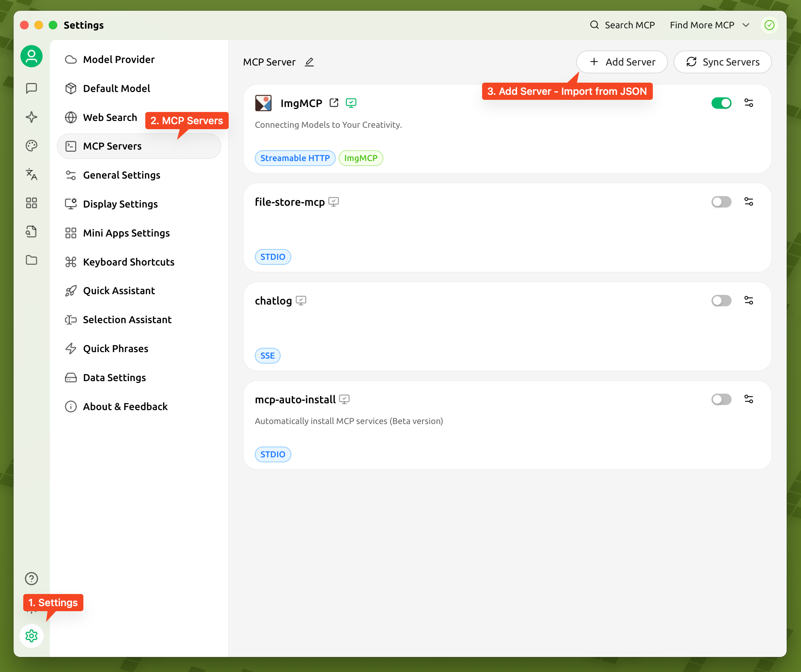Click the Search MCP field
This screenshot has width=801, height=672.
[x=622, y=25]
